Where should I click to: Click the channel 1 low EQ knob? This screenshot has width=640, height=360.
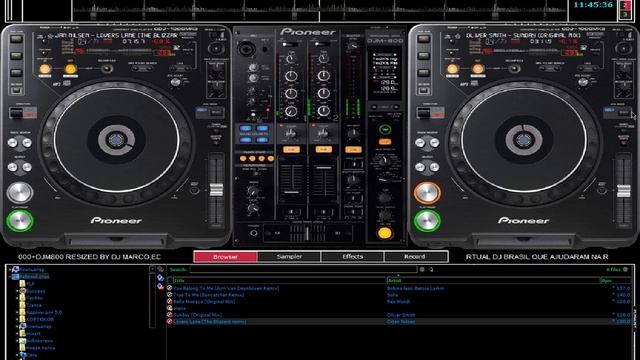291,111
